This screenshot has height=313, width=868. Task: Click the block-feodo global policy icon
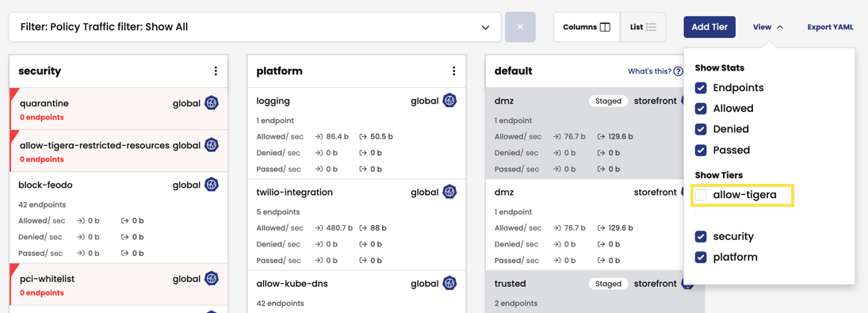[x=212, y=185]
